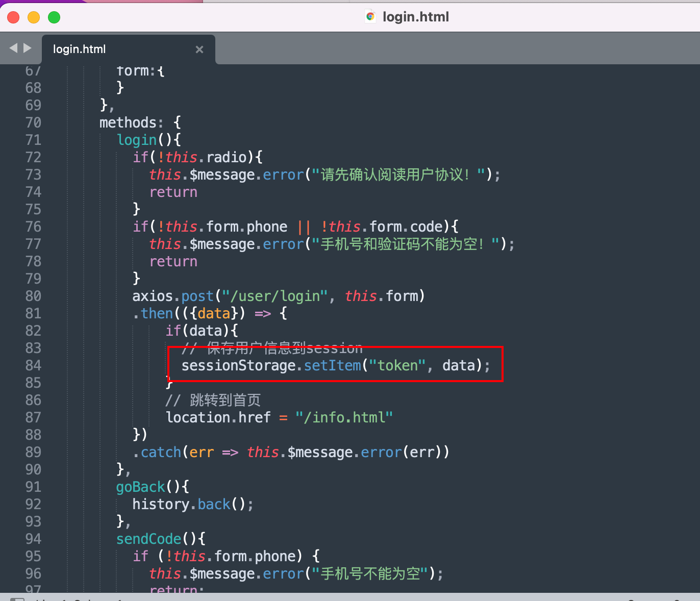Click 'if(data){' on line 82
Screen dimensions: 700x601
[202, 331]
